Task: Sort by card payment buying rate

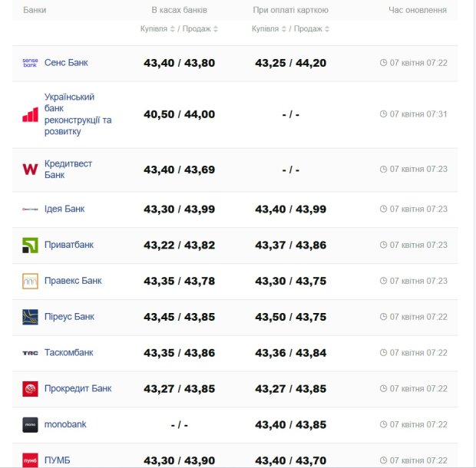Action: [x=265, y=29]
